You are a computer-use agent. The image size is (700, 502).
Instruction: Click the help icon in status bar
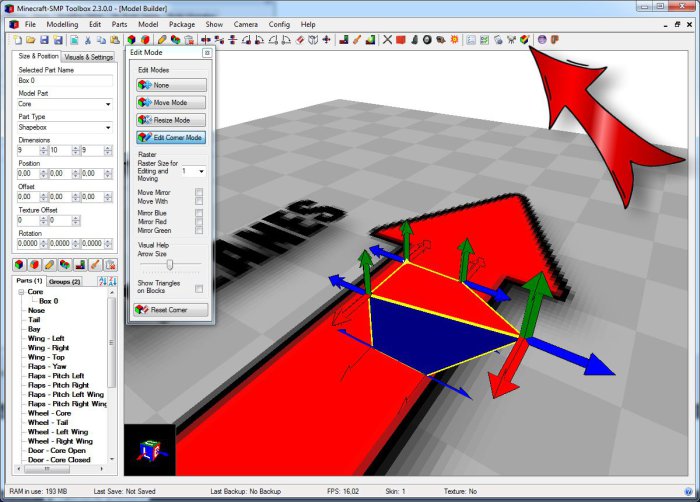click(688, 491)
